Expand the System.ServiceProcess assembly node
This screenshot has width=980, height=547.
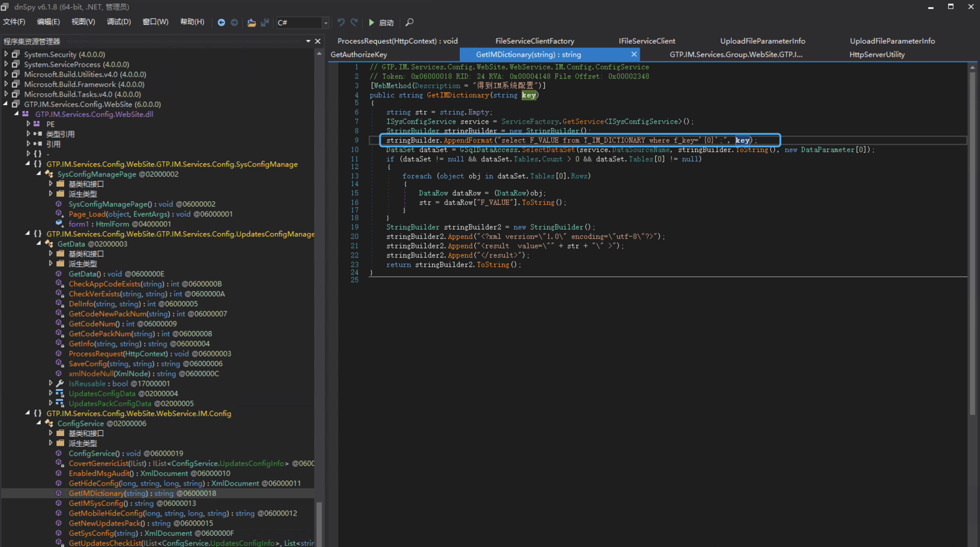7,65
